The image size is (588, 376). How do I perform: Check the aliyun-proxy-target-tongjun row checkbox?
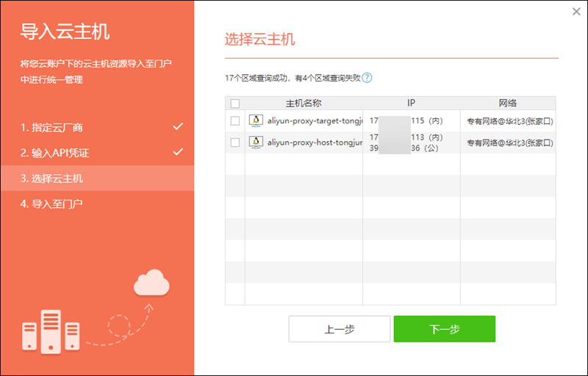[234, 120]
